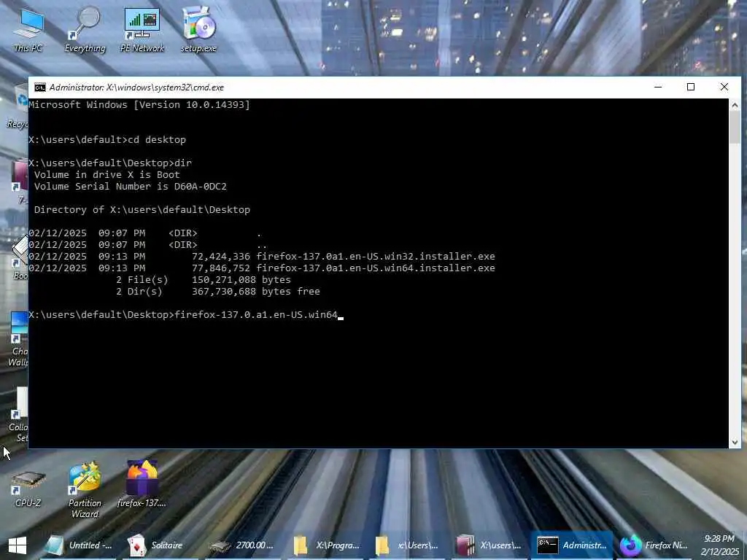Maximize the cmd.exe window

coord(691,87)
